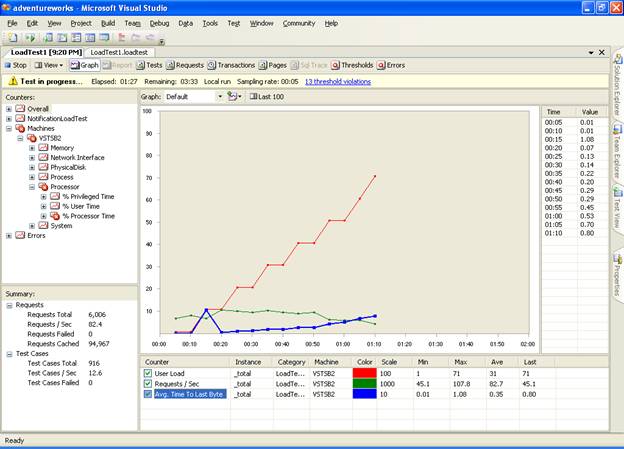Uncheck the User Load counter checkbox
This screenshot has height=449, width=624.
tap(148, 373)
